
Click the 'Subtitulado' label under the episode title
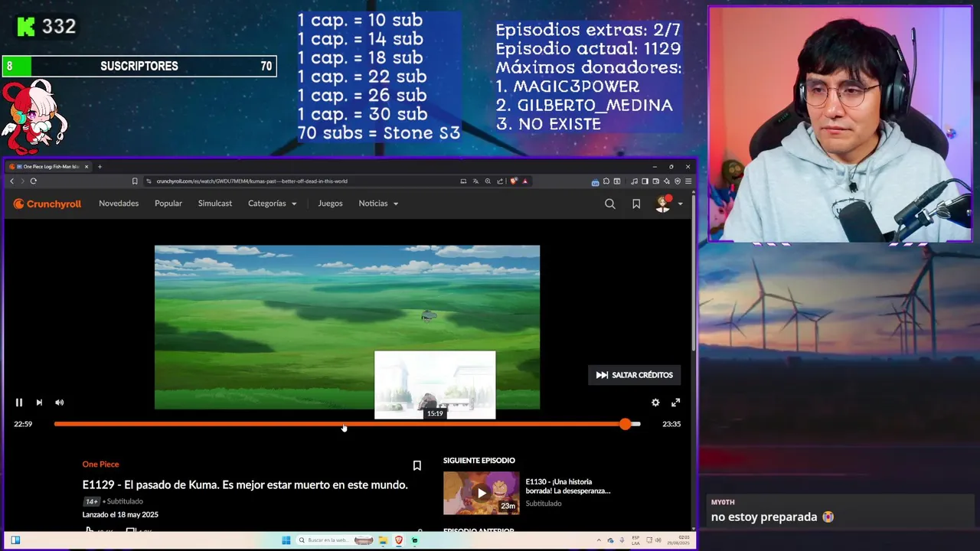click(x=125, y=501)
